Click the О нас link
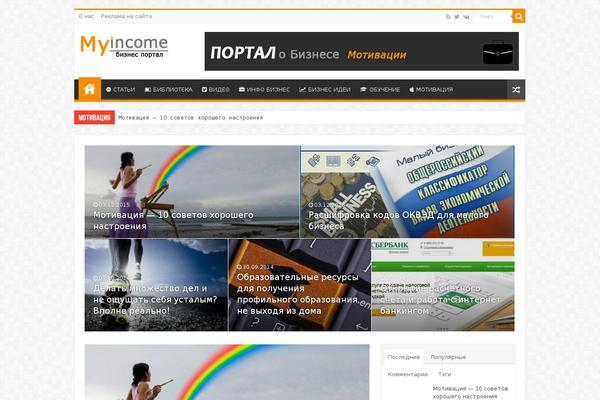This screenshot has width=600, height=400. [x=86, y=16]
